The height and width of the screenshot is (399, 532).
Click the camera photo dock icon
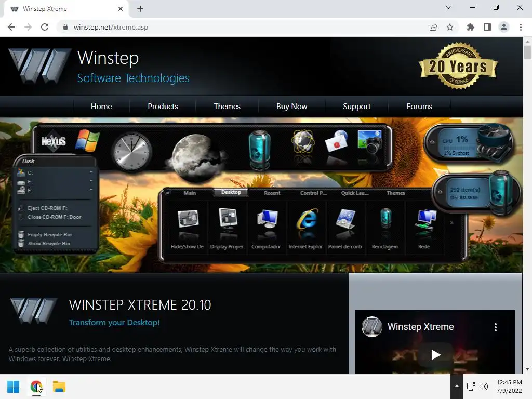click(x=370, y=142)
